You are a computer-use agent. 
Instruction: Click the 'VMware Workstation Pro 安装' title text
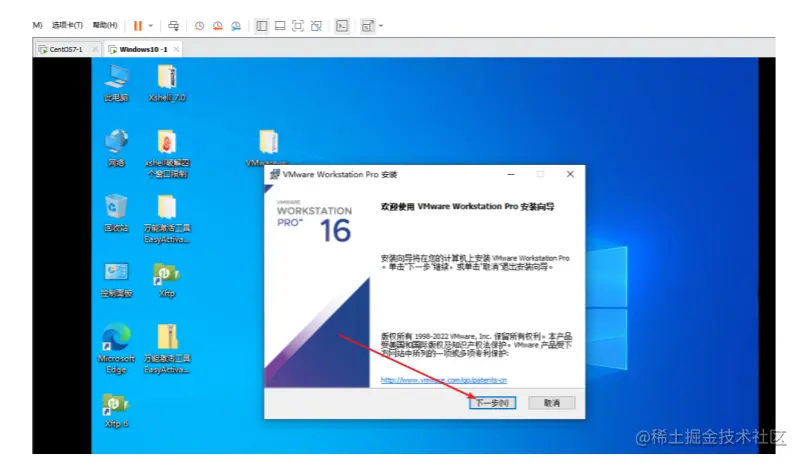340,174
